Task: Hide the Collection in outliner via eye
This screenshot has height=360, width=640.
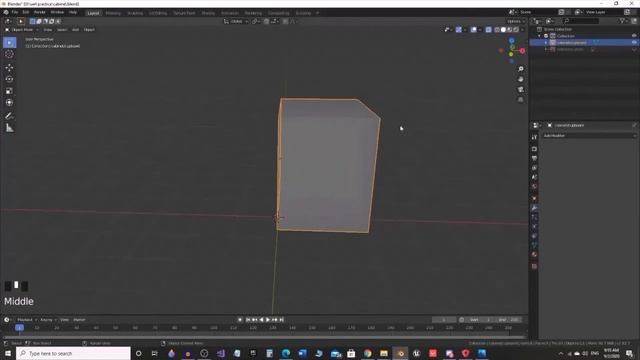Action: [634, 36]
